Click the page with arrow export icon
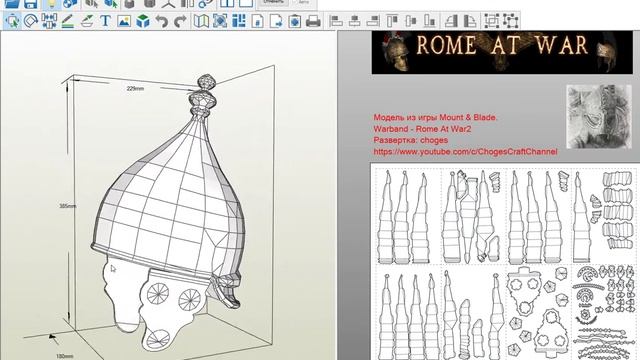Image resolution: width=640 pixels, height=360 pixels. pyautogui.click(x=276, y=21)
